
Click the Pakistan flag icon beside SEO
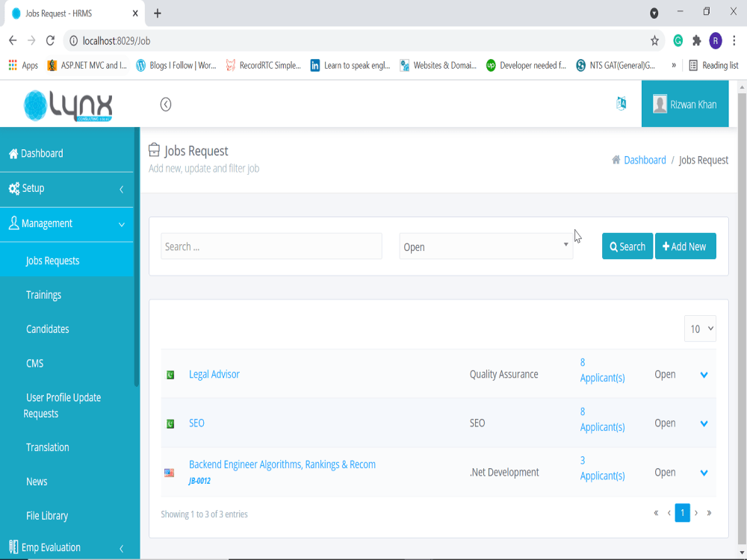(x=170, y=424)
